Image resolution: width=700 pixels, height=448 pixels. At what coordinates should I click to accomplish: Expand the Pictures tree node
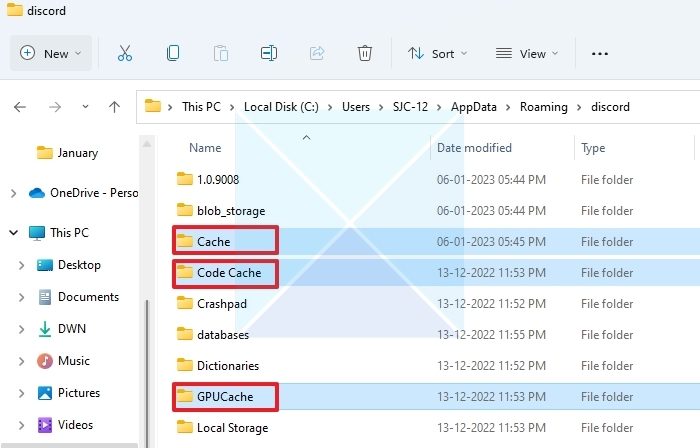pyautogui.click(x=21, y=393)
